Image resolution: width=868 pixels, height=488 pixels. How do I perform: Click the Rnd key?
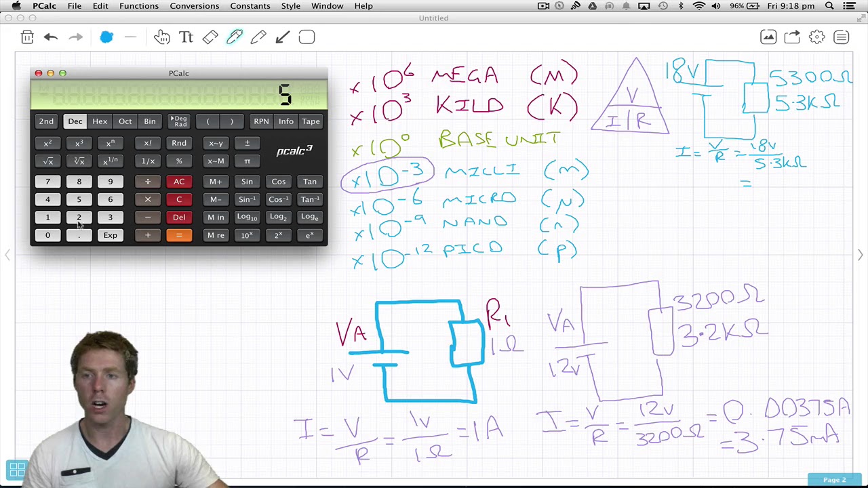pos(179,143)
